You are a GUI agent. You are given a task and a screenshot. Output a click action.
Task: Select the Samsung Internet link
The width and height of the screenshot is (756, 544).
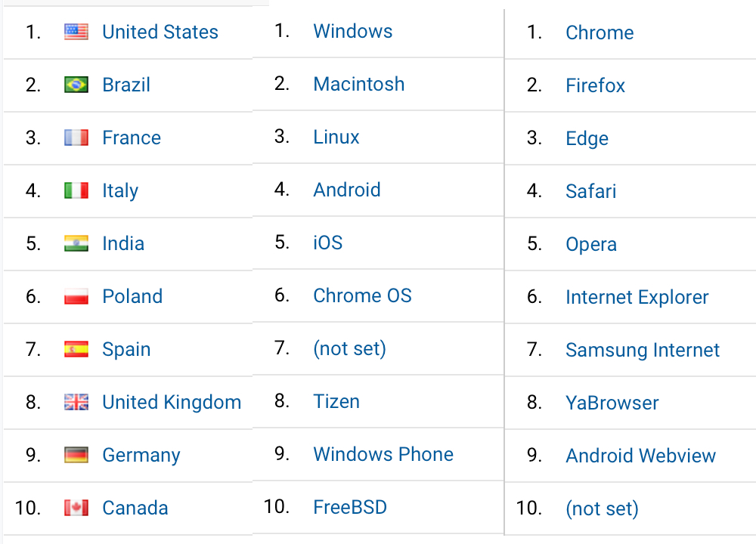[642, 350]
